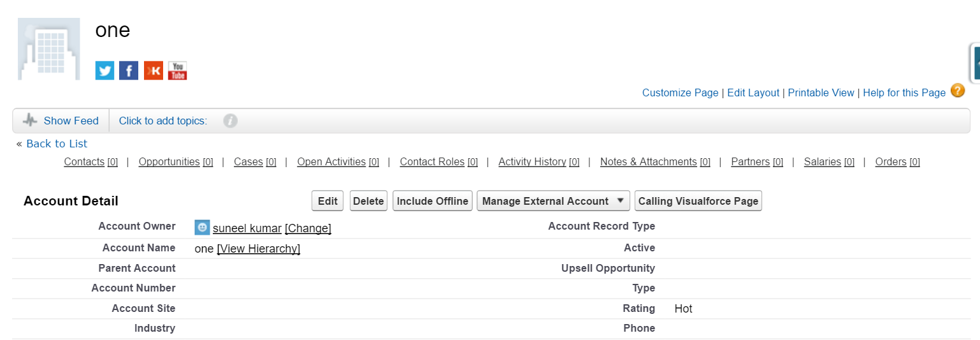Open the Printable View link
The image size is (980, 340).
[821, 93]
